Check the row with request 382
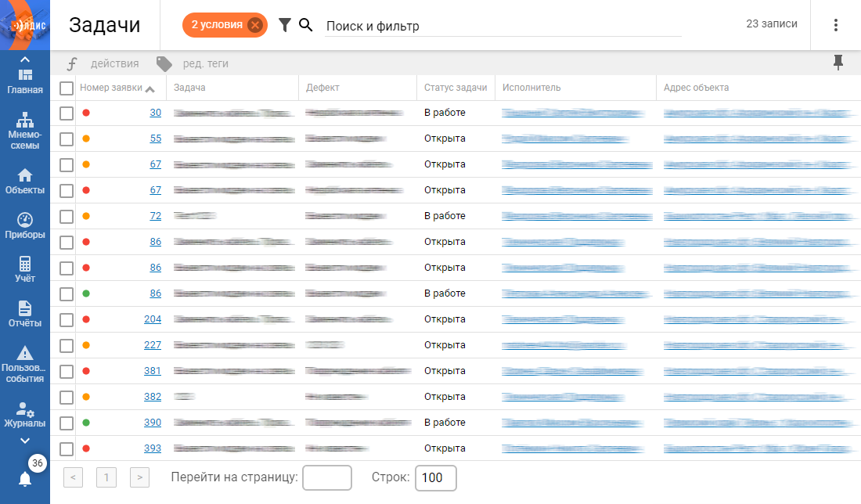861x504 pixels. point(67,397)
